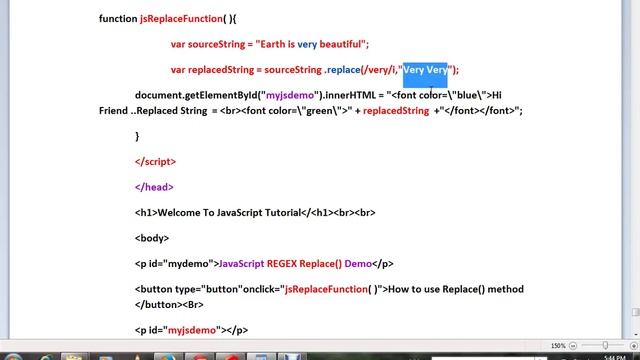Click red "myjsdemo" in last paragraph tag

point(192,330)
